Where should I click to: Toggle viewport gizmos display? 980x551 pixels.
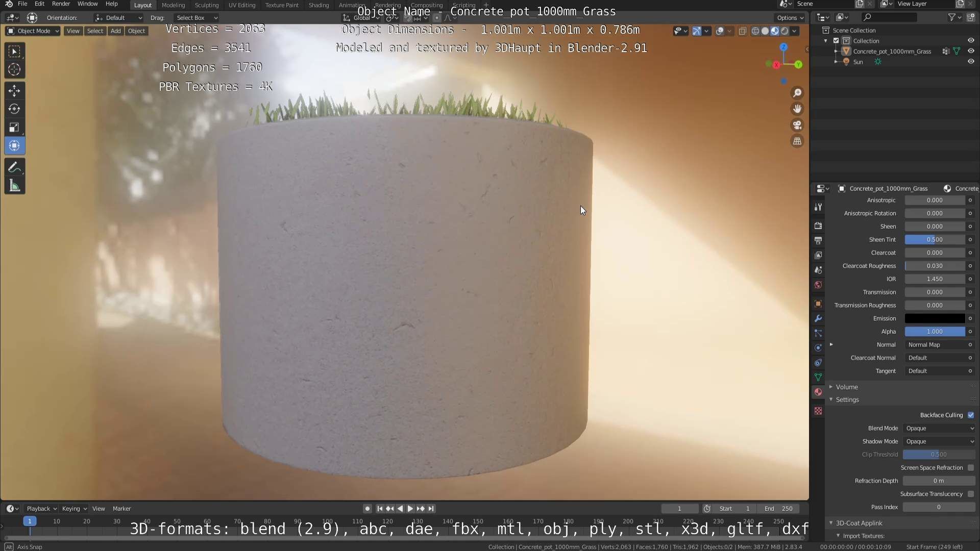tap(697, 31)
